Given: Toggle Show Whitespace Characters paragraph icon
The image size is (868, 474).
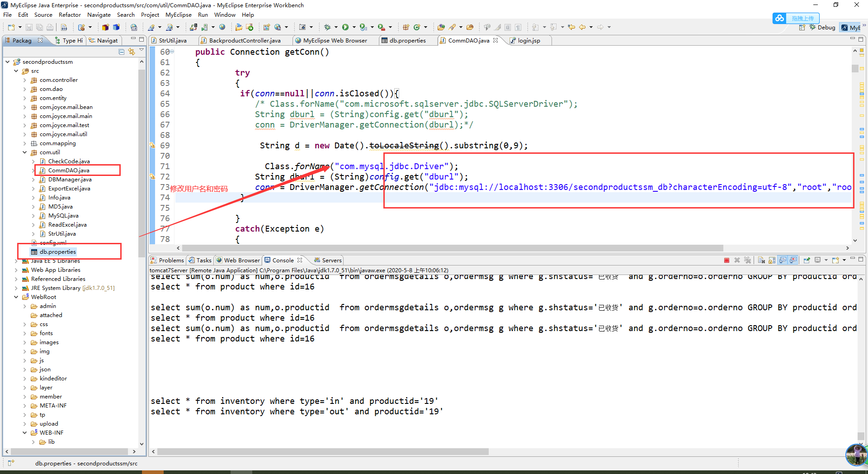Looking at the screenshot, I should [x=518, y=27].
